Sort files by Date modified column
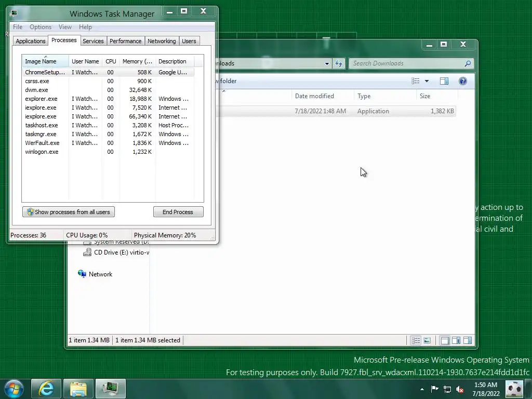532x399 pixels. 323,96
